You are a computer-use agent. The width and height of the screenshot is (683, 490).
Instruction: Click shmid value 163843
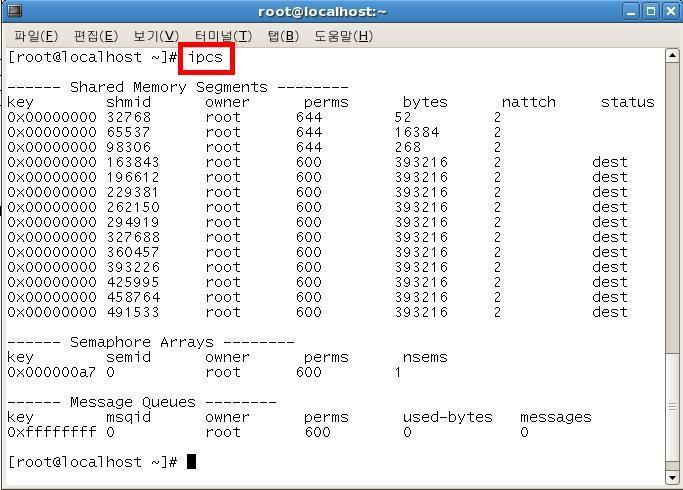point(133,162)
